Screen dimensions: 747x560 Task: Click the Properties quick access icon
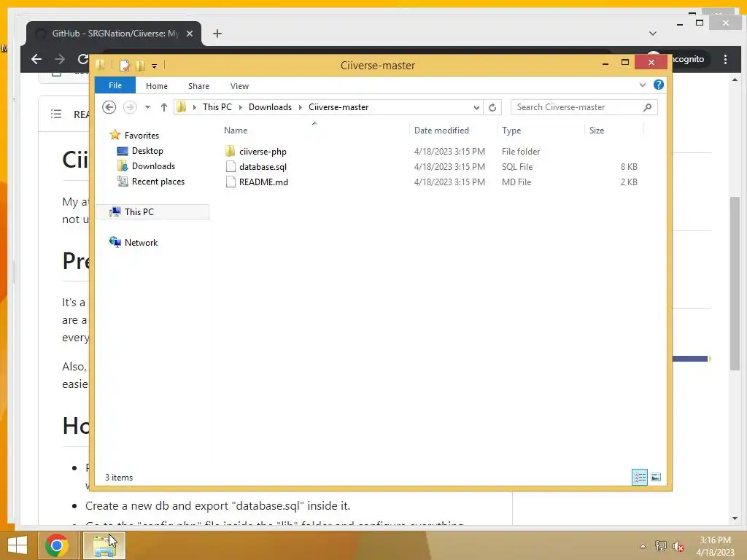[x=124, y=65]
